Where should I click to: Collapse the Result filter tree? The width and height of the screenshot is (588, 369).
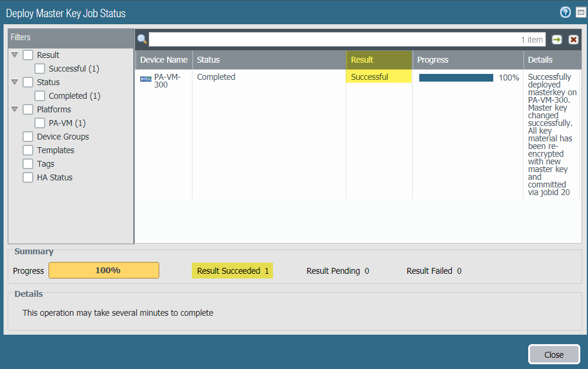(15, 55)
